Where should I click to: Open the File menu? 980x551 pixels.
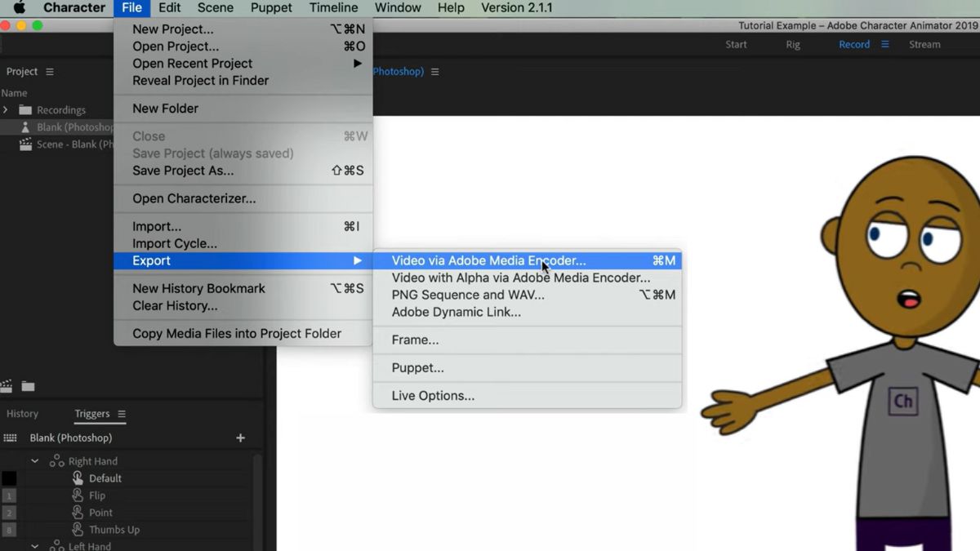pos(131,8)
